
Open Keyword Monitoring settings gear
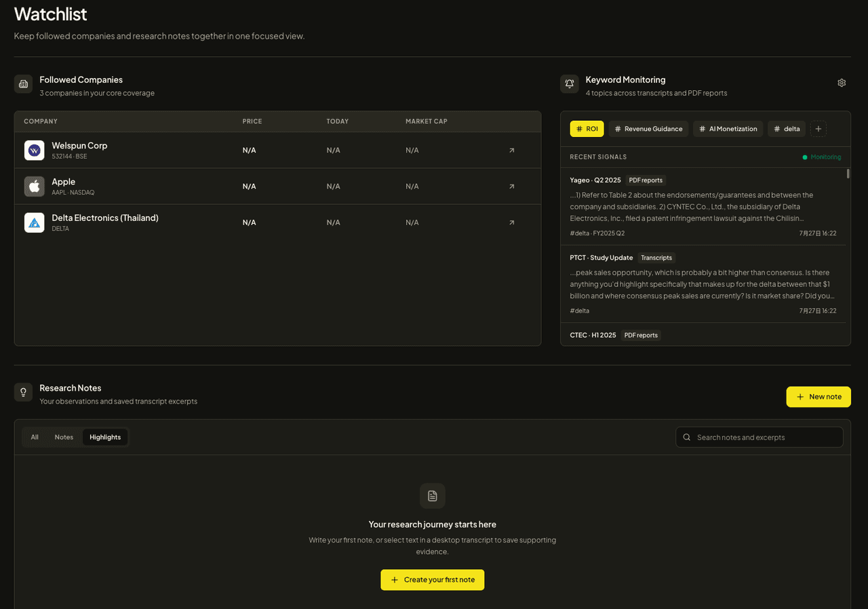pyautogui.click(x=842, y=83)
